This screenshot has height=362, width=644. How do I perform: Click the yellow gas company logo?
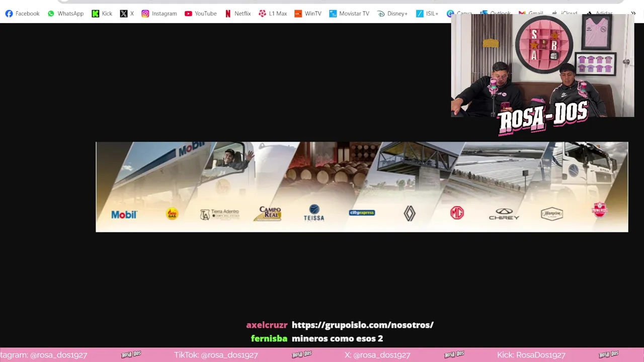172,214
